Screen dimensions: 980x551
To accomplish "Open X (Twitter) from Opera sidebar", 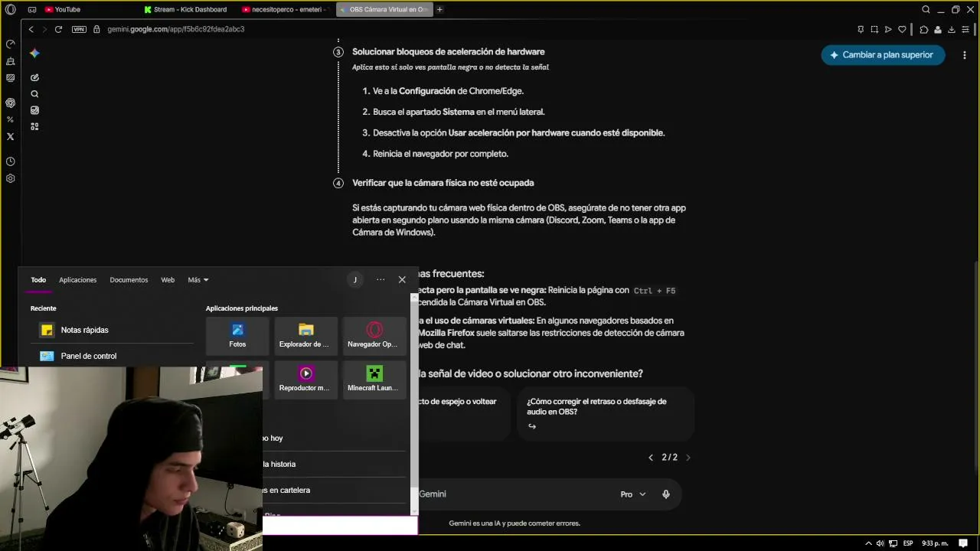I will pos(10,136).
